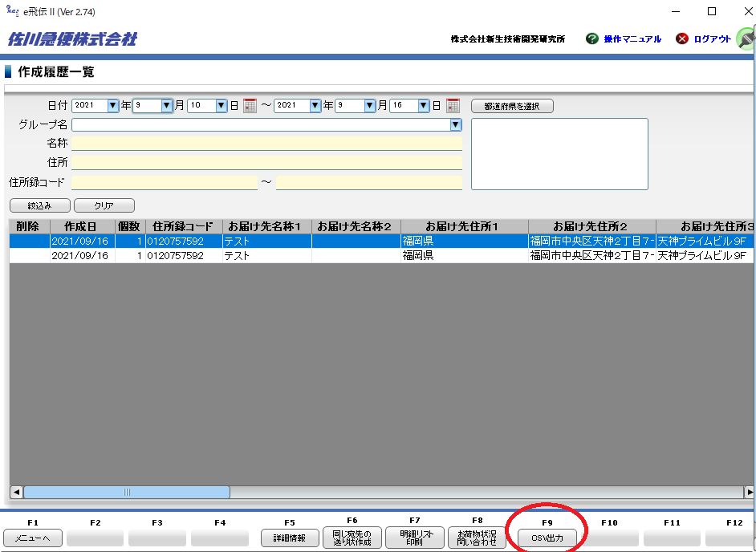This screenshot has width=756, height=552.
Task: Click the 都道府県を選択 button
Action: [512, 106]
